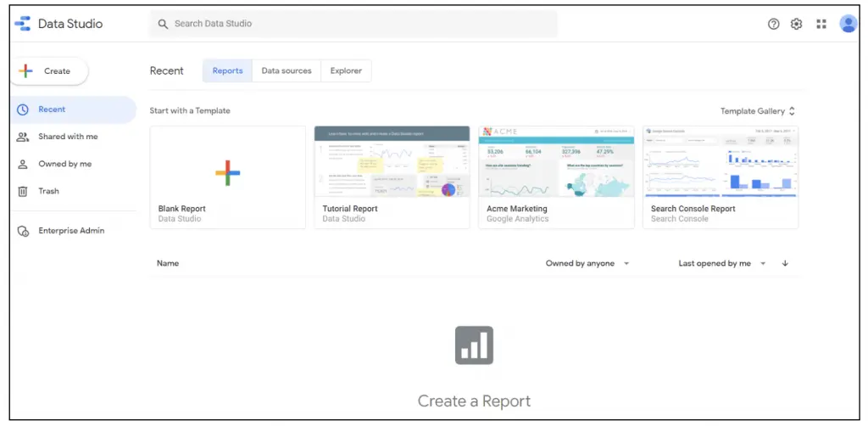Image resolution: width=868 pixels, height=426 pixels.
Task: Open the Acme Marketing template thumbnail
Action: 556,162
